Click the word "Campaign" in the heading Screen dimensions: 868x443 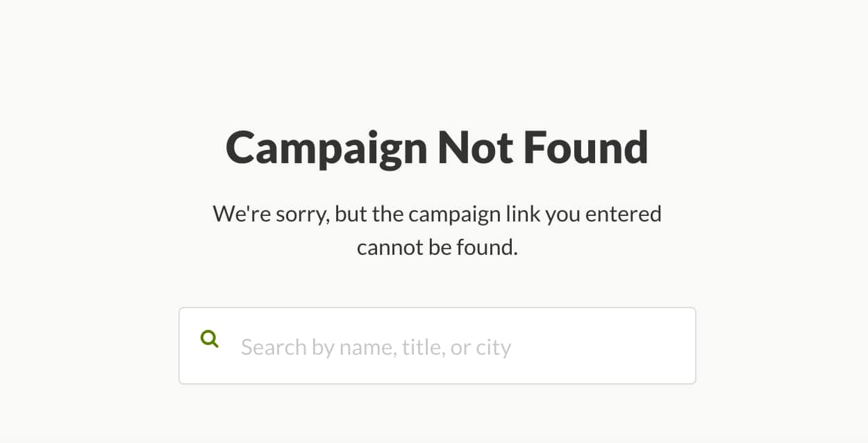326,149
